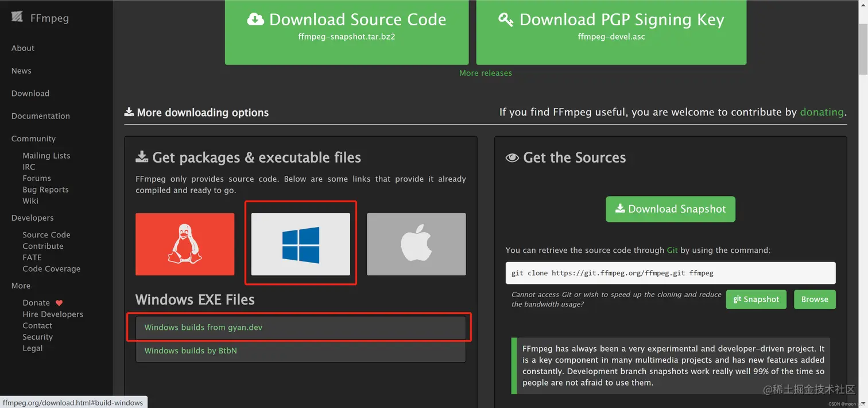Go to the Download sidebar item

coord(30,93)
